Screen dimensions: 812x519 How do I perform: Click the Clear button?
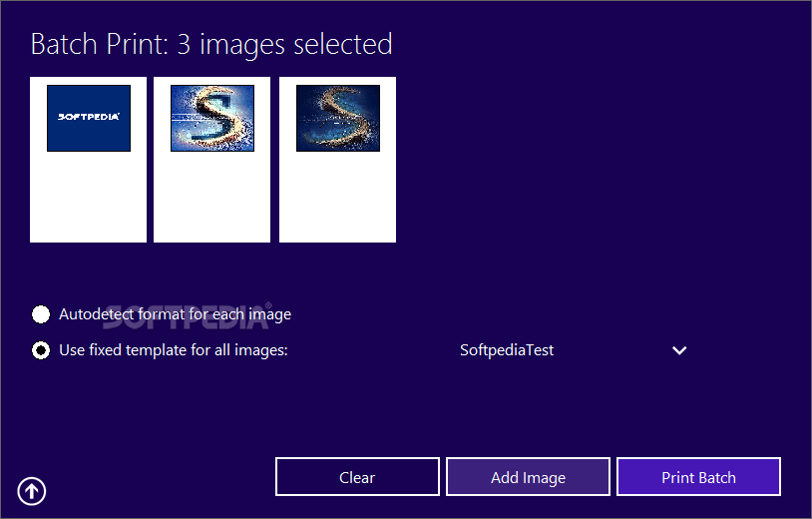coord(357,477)
